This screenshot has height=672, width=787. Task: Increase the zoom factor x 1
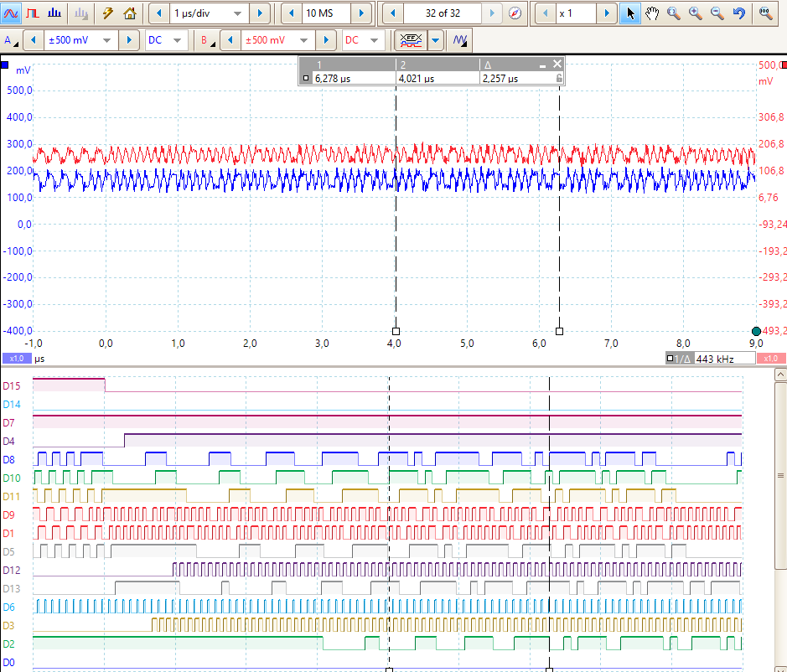click(x=607, y=13)
